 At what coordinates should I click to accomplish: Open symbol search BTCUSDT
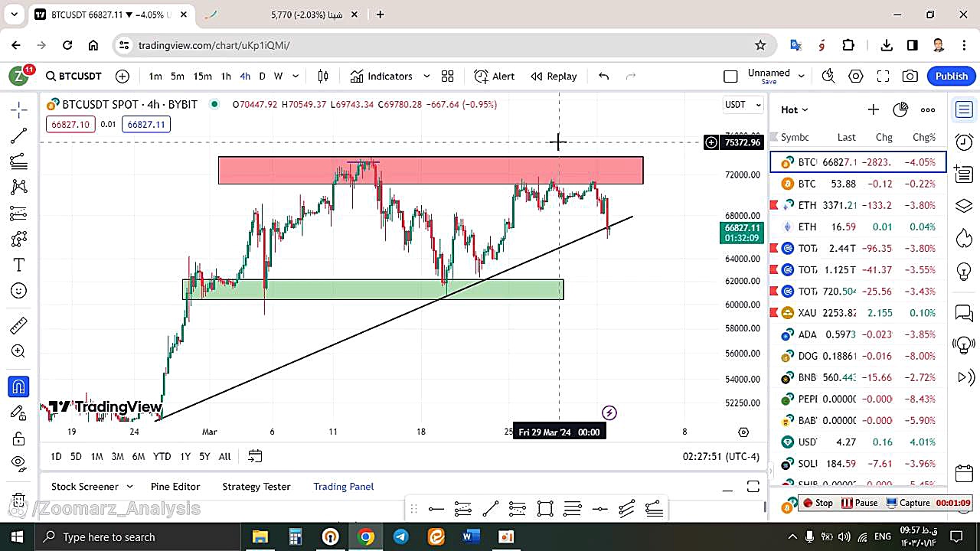(x=73, y=76)
